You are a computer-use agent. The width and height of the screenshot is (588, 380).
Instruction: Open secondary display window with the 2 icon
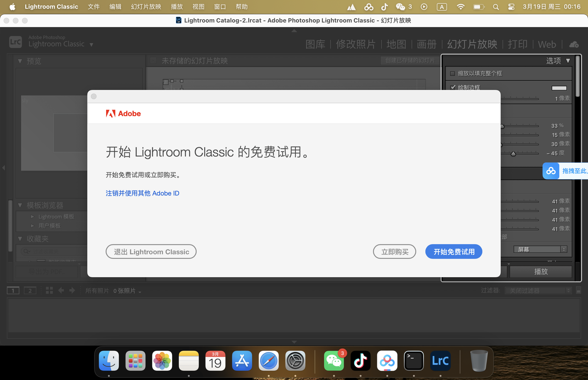(30, 291)
